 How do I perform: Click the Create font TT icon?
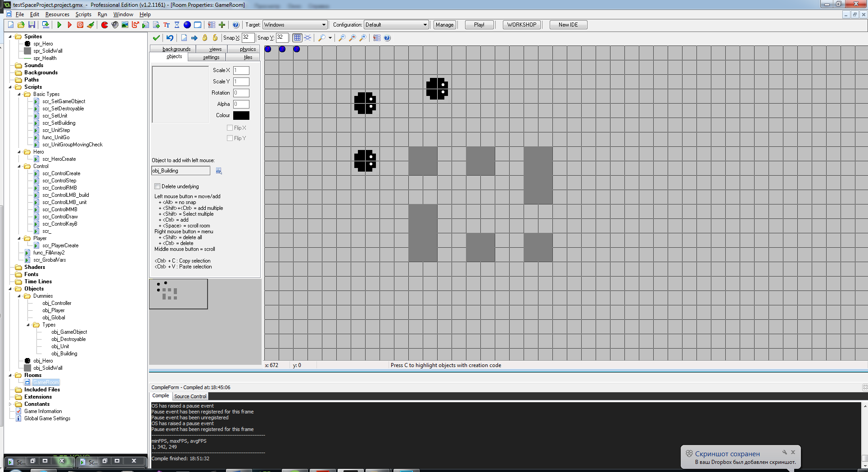point(167,25)
